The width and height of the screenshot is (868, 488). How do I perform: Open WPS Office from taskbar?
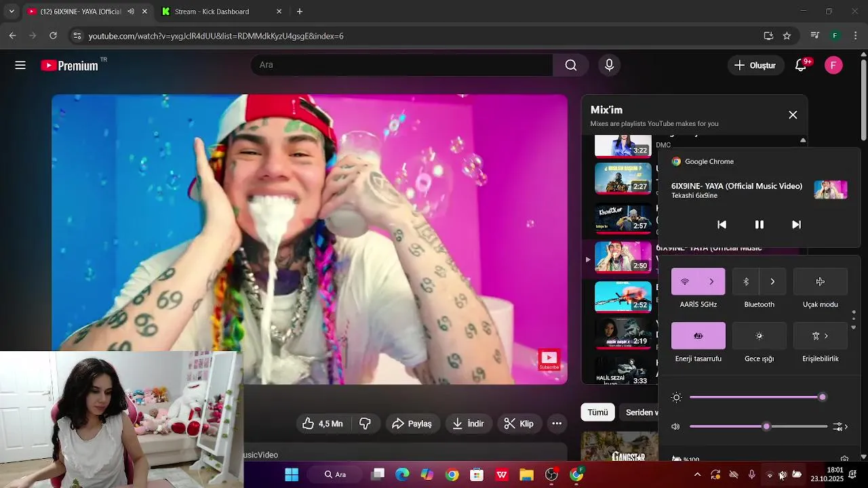pos(502,474)
